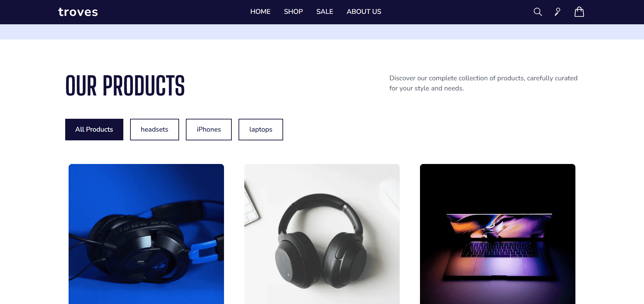Click the Discover our complete collection text
Screen dimensions: 644x304
point(484,83)
